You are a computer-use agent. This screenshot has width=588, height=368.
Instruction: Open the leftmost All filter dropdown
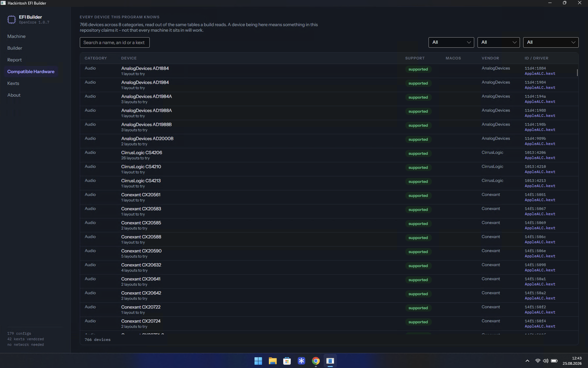point(451,42)
